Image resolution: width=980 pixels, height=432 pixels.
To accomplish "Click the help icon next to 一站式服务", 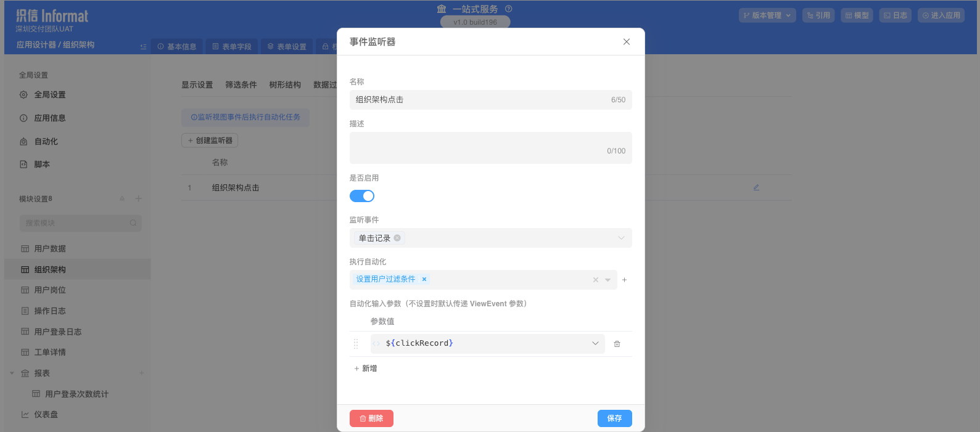I will (x=509, y=9).
